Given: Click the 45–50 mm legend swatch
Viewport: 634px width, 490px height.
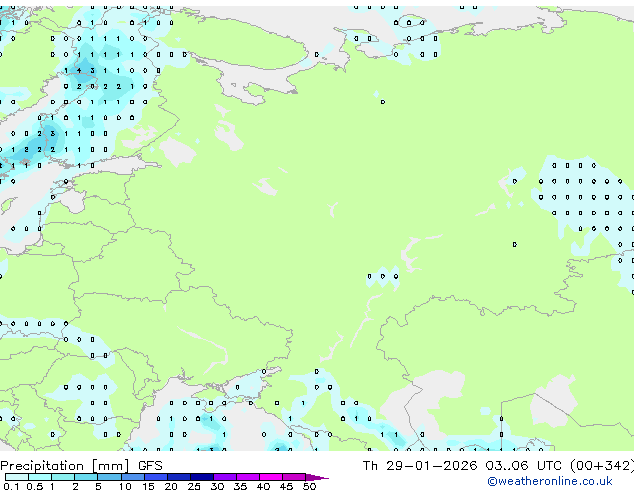Looking at the screenshot, I should coord(294,477).
